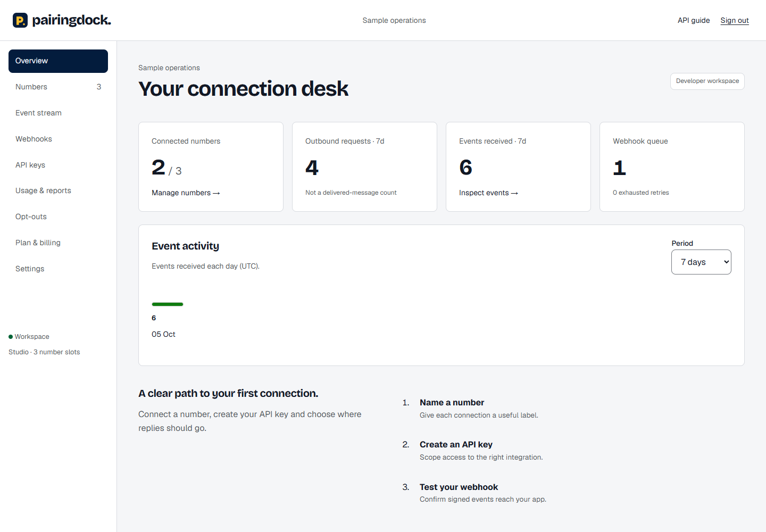Viewport: 766px width, 532px height.
Task: Click the 05 Oct date label
Action: point(163,334)
